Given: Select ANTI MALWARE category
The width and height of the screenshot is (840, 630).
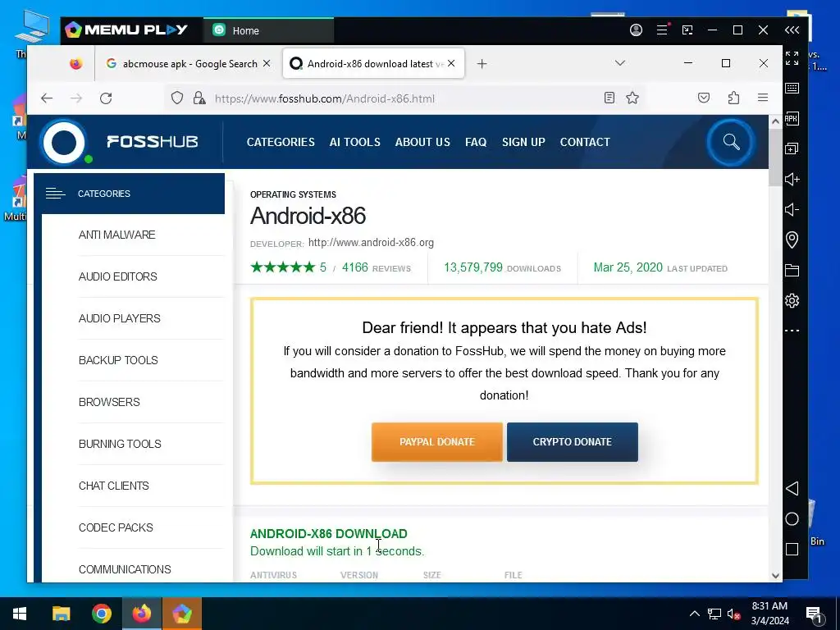Looking at the screenshot, I should coord(116,235).
